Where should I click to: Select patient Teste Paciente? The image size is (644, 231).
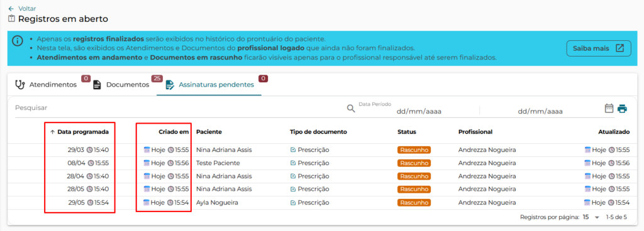[x=218, y=163]
